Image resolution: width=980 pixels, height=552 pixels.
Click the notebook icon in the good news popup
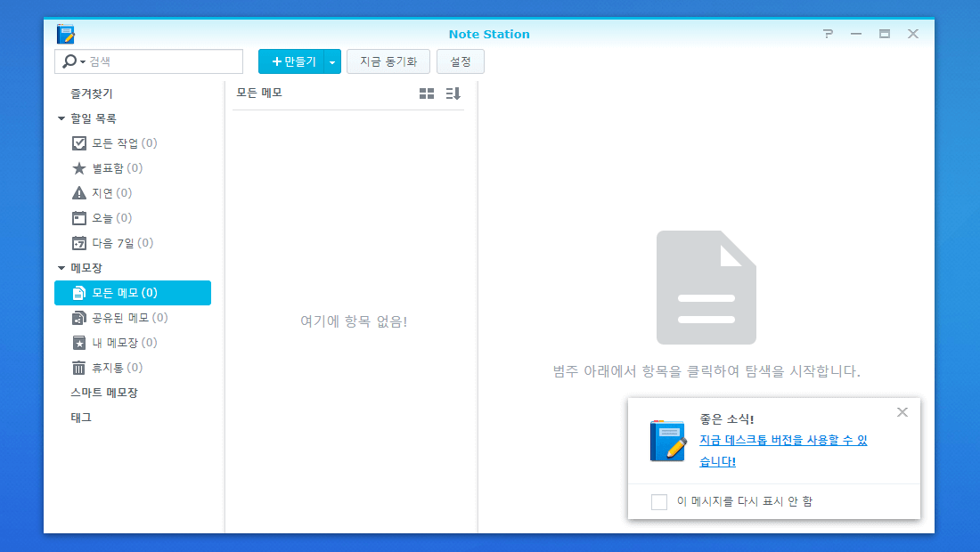[668, 440]
